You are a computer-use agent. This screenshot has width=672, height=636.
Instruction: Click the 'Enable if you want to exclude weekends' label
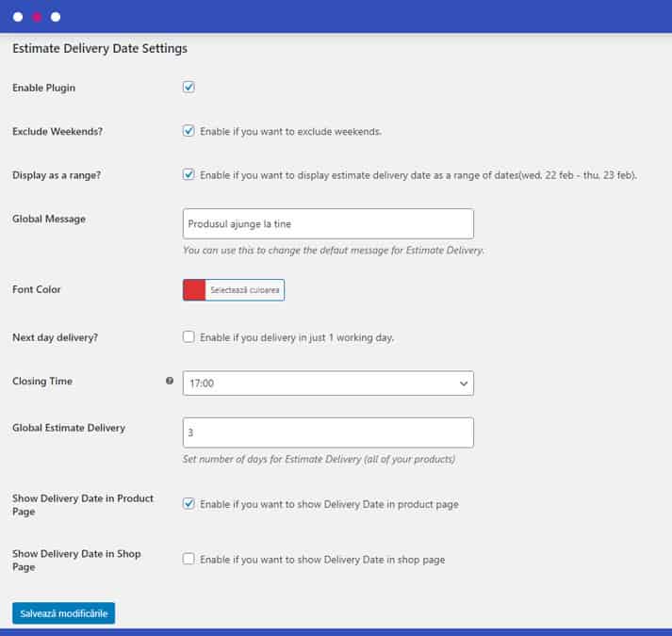click(x=290, y=132)
